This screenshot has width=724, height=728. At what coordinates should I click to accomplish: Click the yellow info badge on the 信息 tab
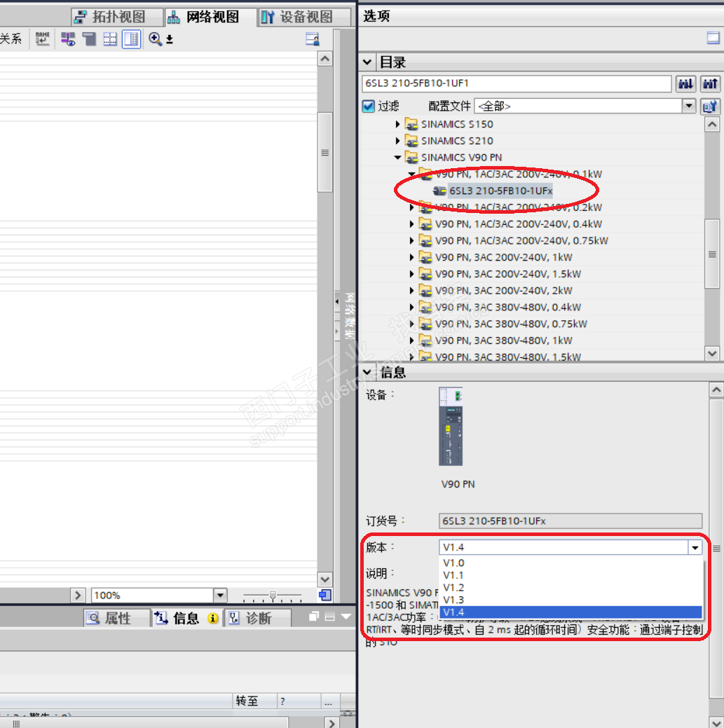[x=212, y=618]
